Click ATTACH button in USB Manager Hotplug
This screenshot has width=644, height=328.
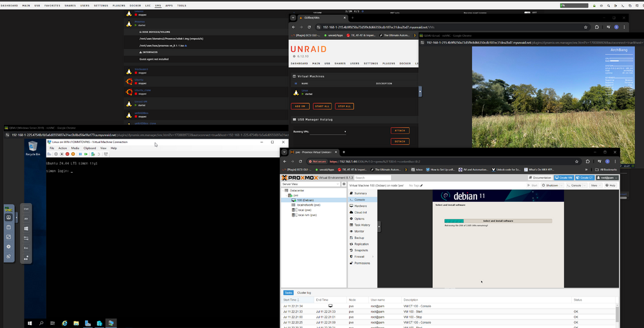pyautogui.click(x=400, y=131)
